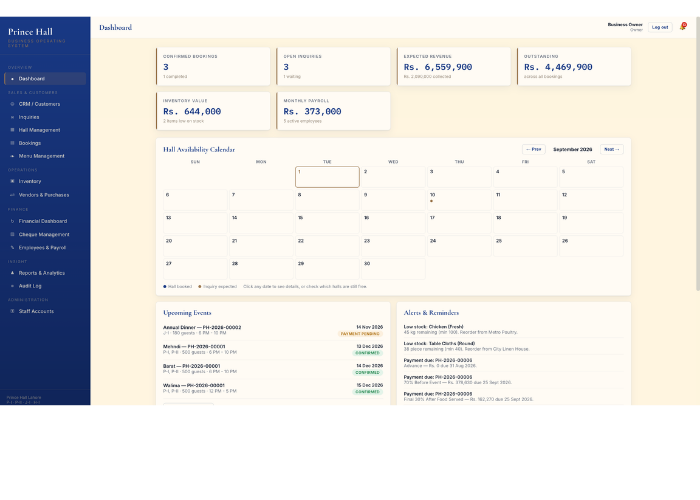Click the Prince Hall logo title
Screen dimensions: 700x500
click(30, 32)
